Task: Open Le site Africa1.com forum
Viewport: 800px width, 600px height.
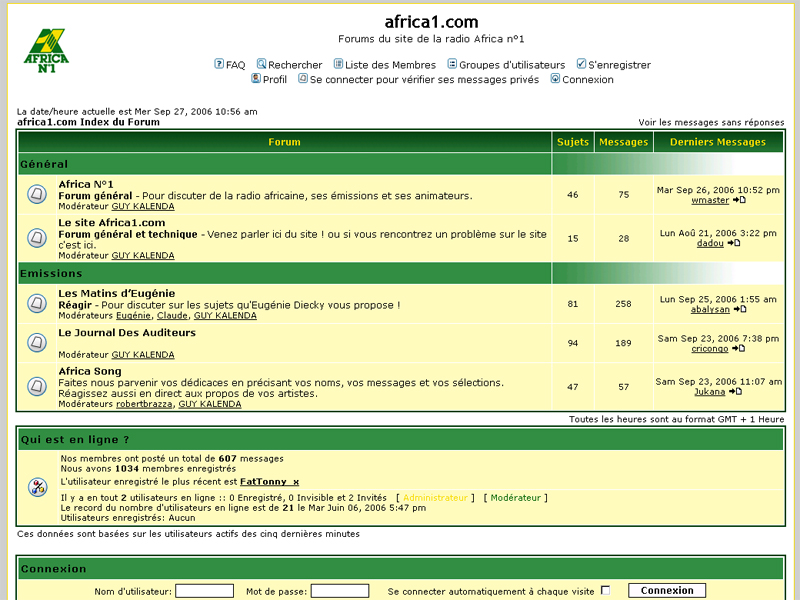Action: [112, 222]
